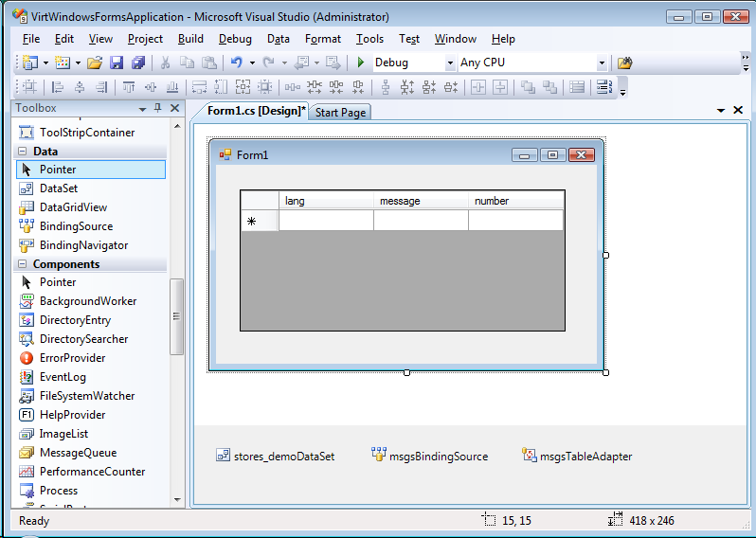
Task: Click the Save All toolbar icon
Action: (138, 63)
